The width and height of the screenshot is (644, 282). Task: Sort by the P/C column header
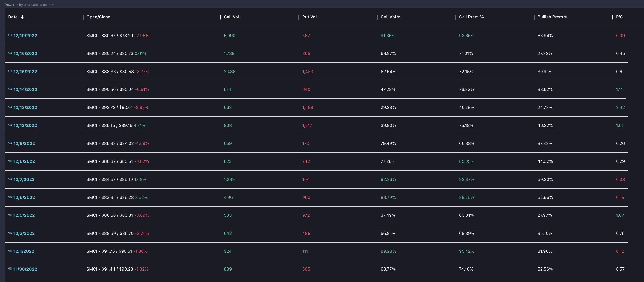[x=619, y=17]
